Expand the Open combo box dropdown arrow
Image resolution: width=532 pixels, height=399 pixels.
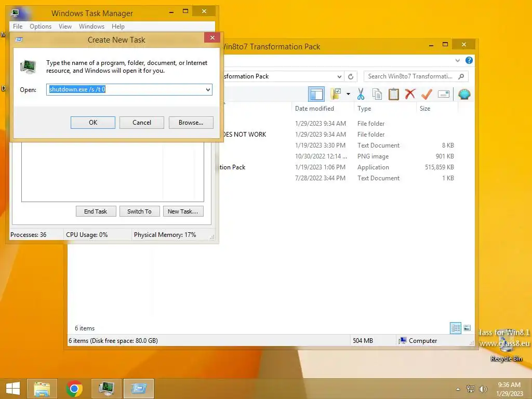point(208,89)
